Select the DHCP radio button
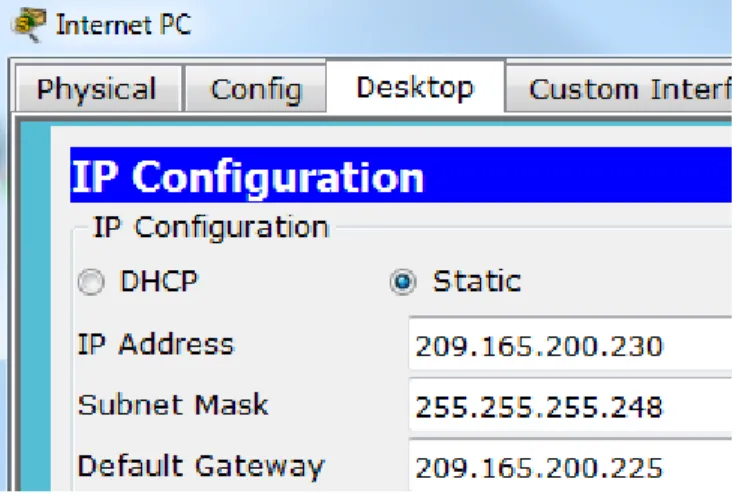This screenshot has height=497, width=739. [91, 282]
